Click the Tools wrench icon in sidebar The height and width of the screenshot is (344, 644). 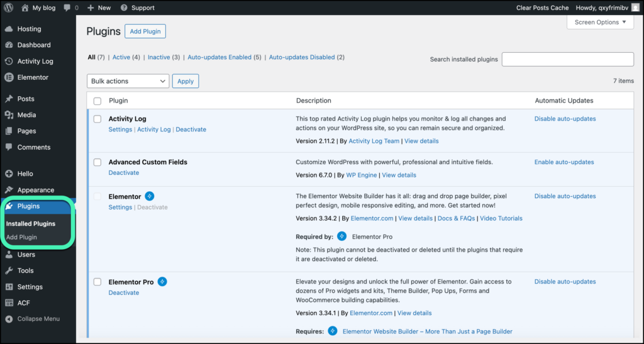tap(9, 270)
